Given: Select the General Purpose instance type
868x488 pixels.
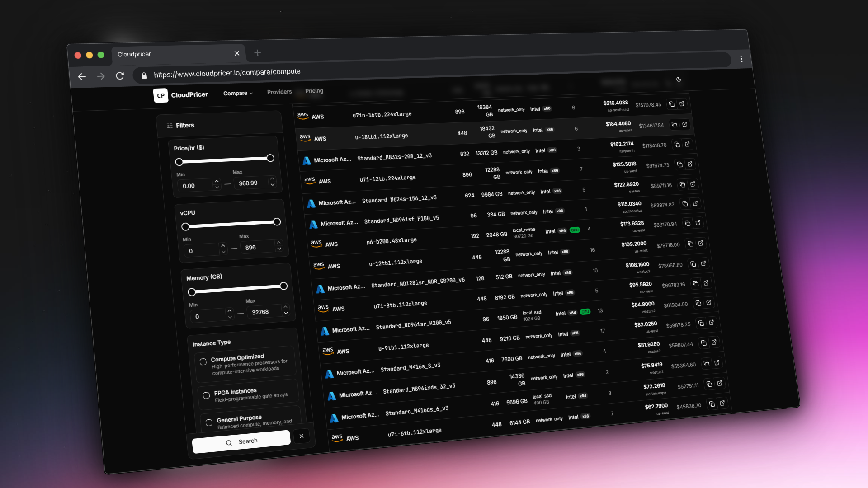Looking at the screenshot, I should [x=209, y=422].
